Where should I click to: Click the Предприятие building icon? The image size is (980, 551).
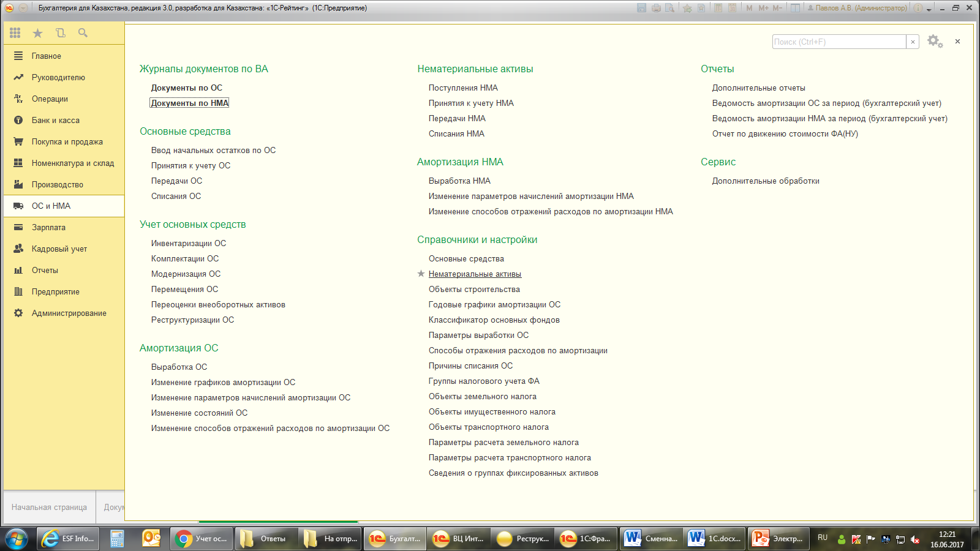pos(18,291)
